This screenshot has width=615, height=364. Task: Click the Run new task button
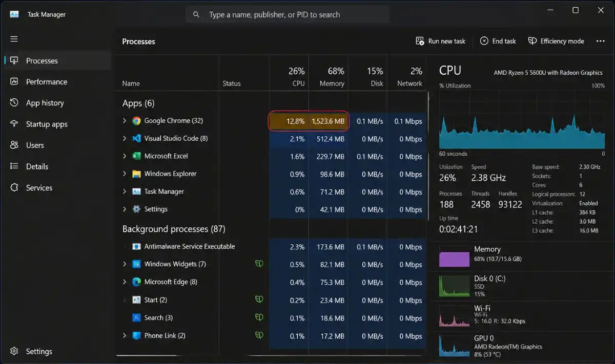click(x=441, y=41)
